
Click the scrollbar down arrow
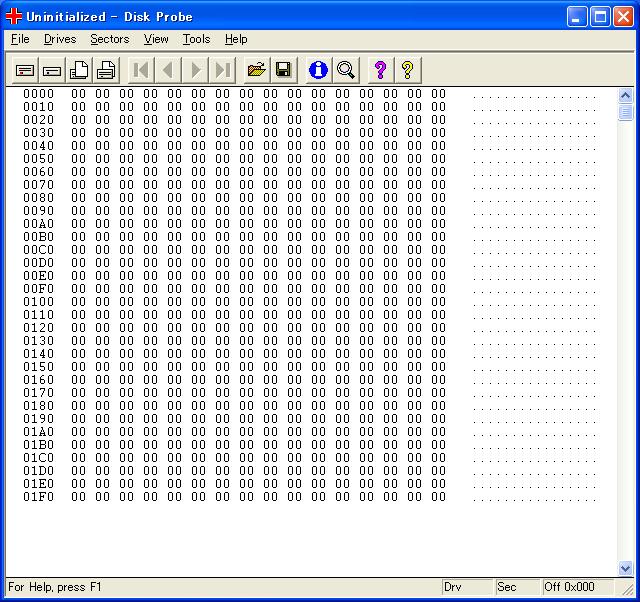coord(625,568)
